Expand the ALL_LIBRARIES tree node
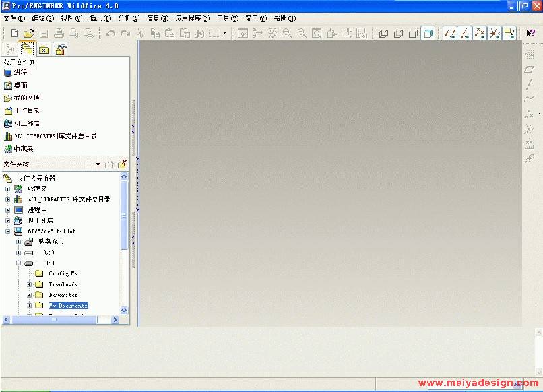The height and width of the screenshot is (392, 543). pyautogui.click(x=7, y=199)
